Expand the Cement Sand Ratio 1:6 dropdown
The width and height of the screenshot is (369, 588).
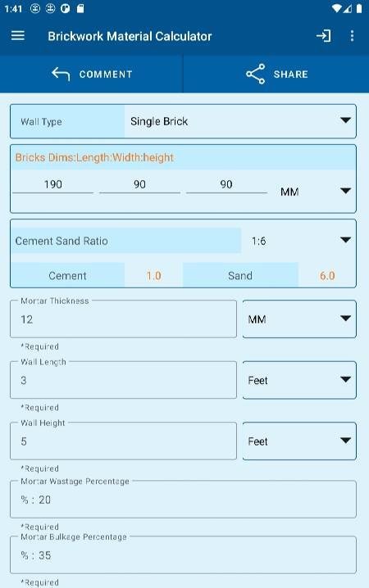(298, 241)
